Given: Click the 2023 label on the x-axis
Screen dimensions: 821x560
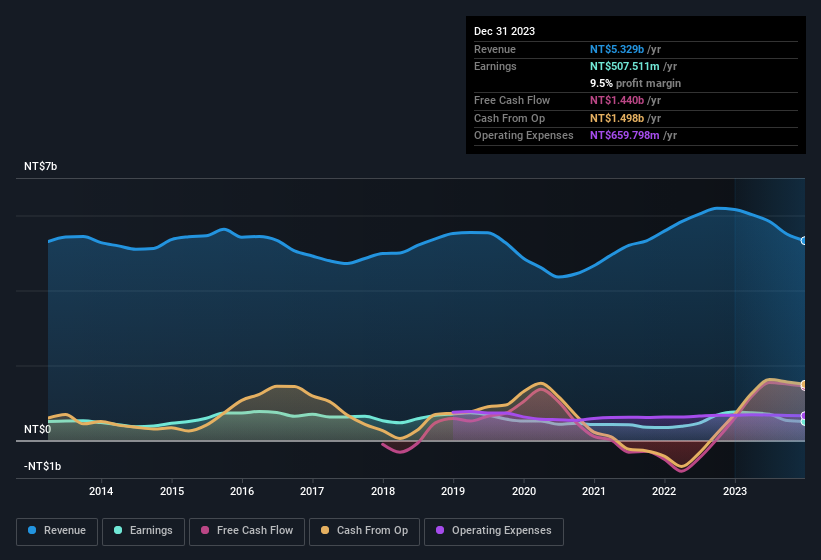Looking at the screenshot, I should point(735,491).
